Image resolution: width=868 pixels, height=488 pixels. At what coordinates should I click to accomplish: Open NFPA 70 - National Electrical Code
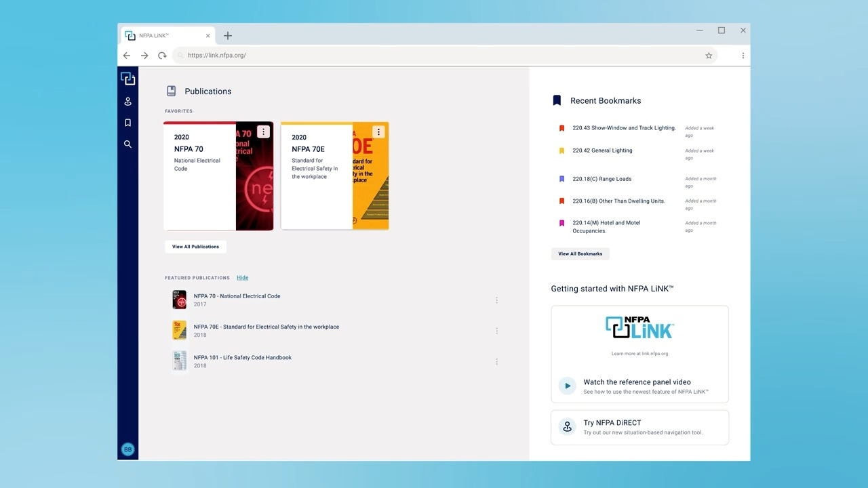237,296
